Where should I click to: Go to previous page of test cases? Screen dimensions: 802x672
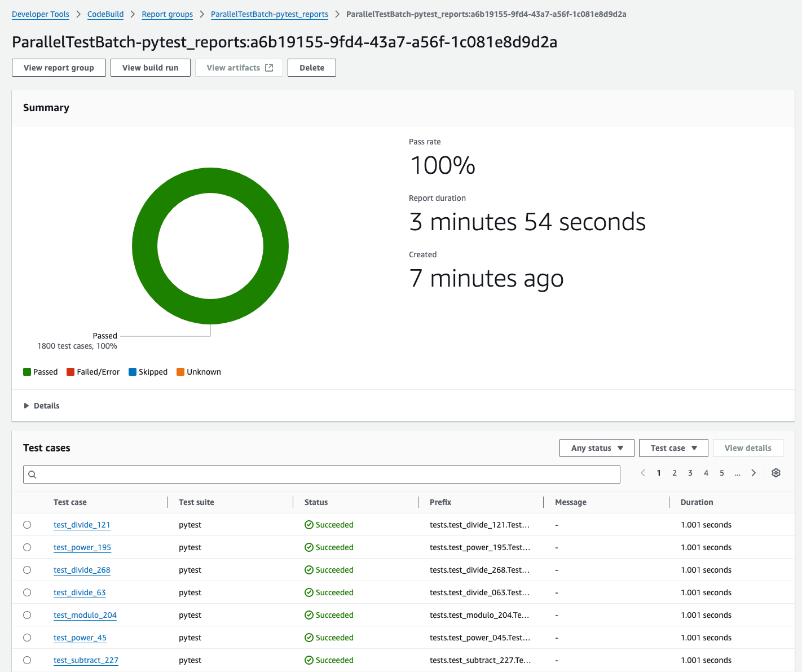tap(643, 473)
